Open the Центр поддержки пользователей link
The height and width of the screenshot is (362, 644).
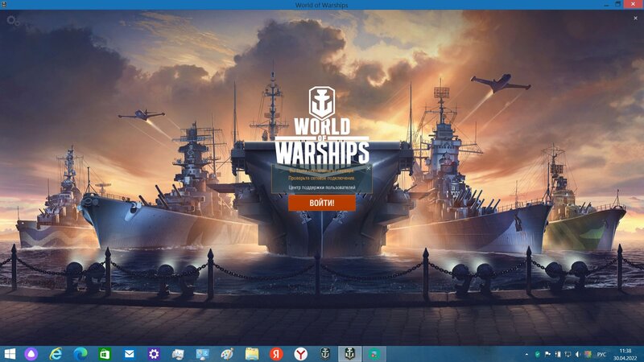tap(322, 187)
